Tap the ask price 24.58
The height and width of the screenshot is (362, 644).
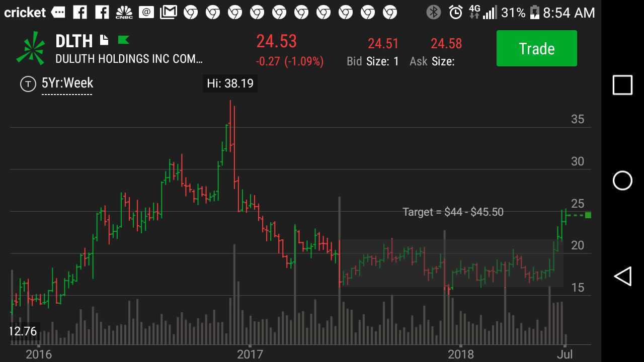click(x=446, y=44)
